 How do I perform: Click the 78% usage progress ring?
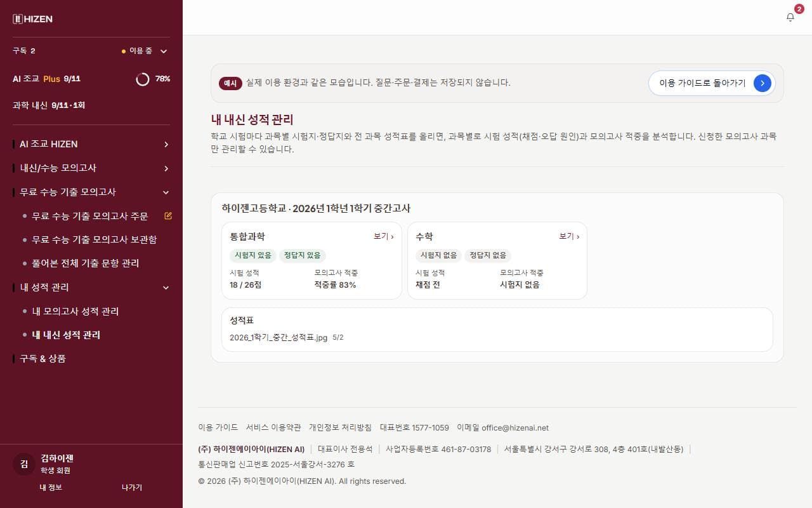coord(143,79)
